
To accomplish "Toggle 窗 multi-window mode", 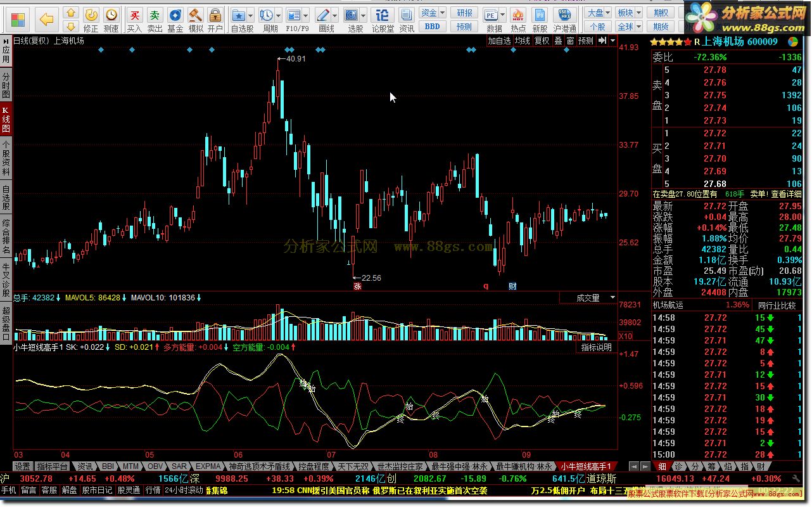I will tap(571, 41).
